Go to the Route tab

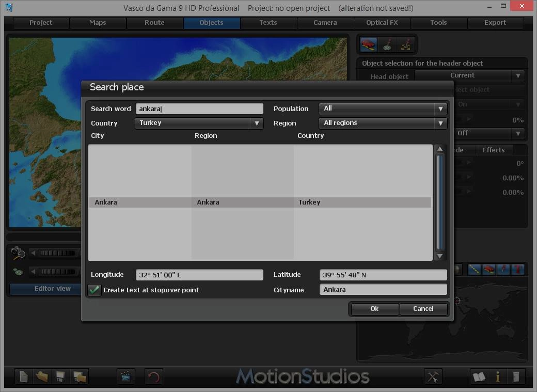154,23
